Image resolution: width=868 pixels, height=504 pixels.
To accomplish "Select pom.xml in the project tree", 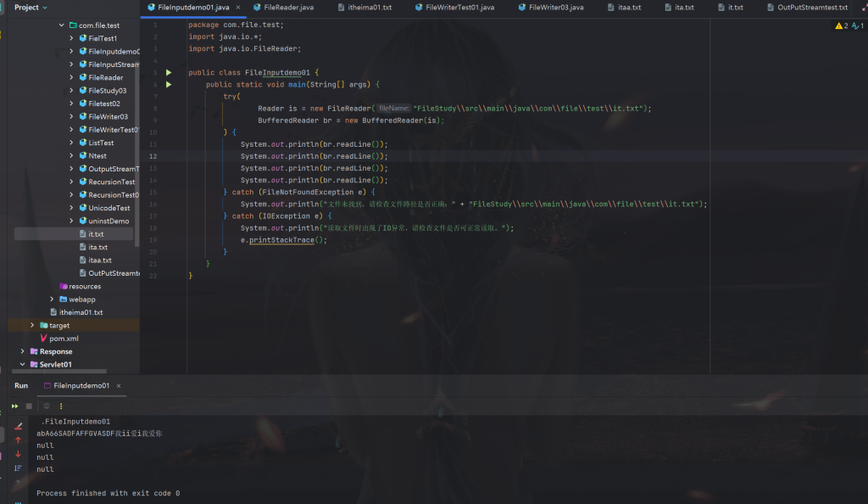I will [x=64, y=339].
